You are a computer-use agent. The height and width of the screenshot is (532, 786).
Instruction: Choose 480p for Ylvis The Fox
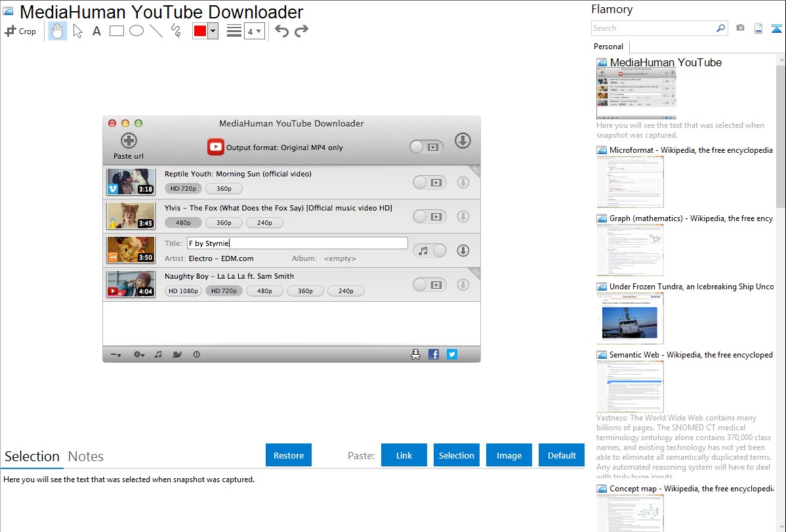click(x=183, y=222)
